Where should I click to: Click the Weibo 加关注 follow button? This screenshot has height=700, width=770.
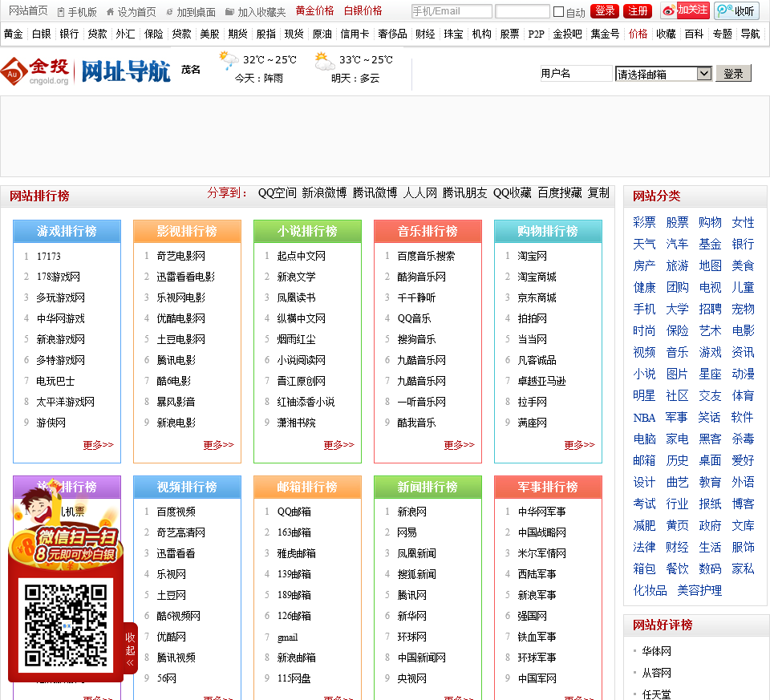coord(685,10)
